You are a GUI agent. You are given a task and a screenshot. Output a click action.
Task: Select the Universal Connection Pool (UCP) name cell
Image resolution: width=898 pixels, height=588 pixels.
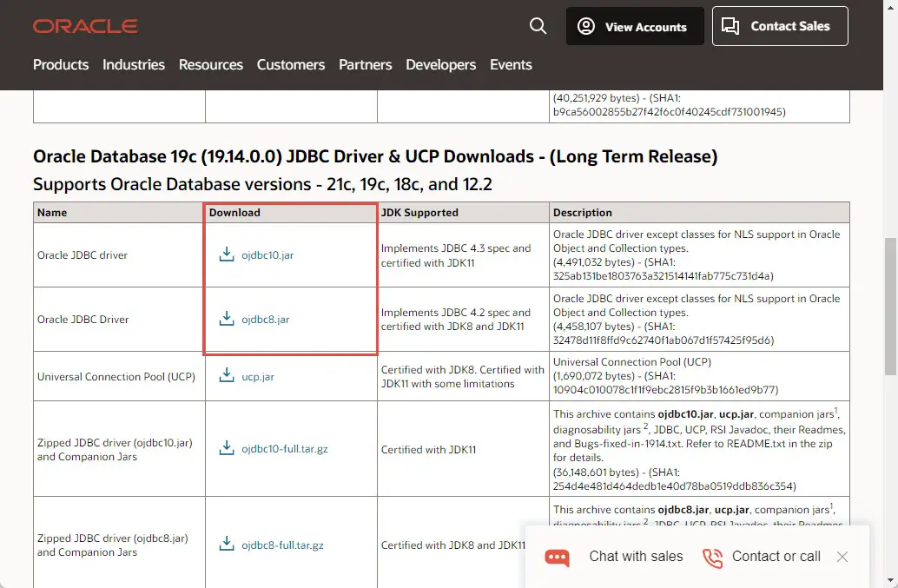119,376
